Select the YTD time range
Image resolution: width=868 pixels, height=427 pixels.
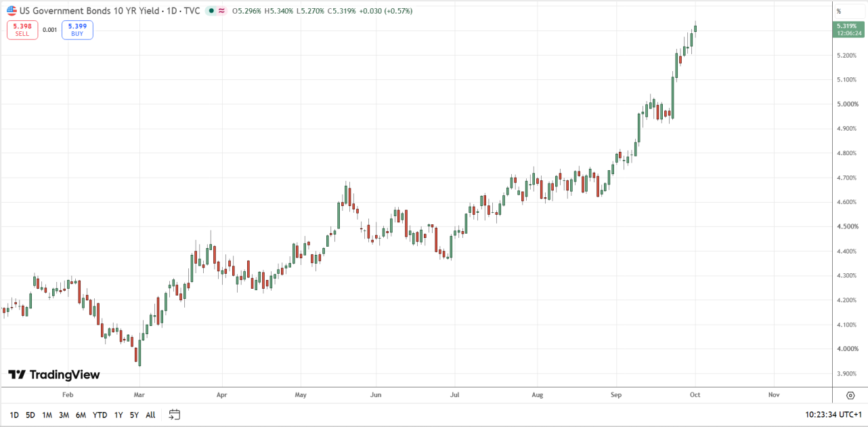pos(100,415)
